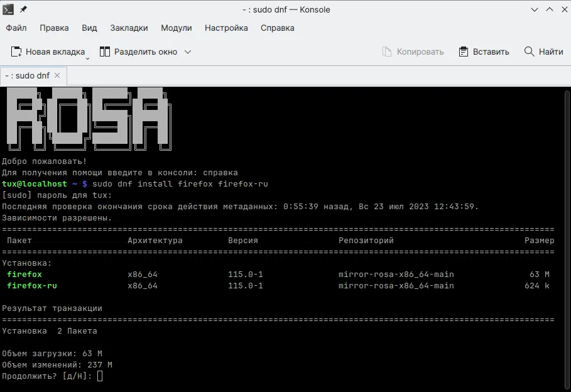Click '[sudo] пароль для tux:' line
The height and width of the screenshot is (392, 571).
(x=57, y=195)
